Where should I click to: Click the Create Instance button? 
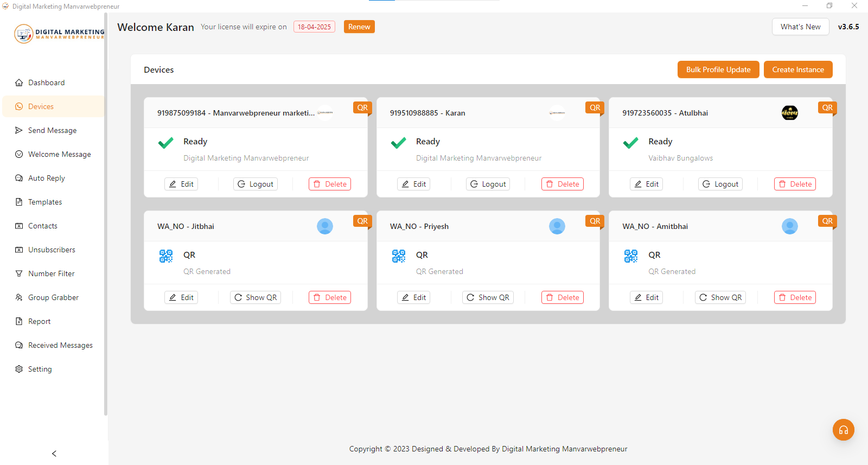point(797,69)
